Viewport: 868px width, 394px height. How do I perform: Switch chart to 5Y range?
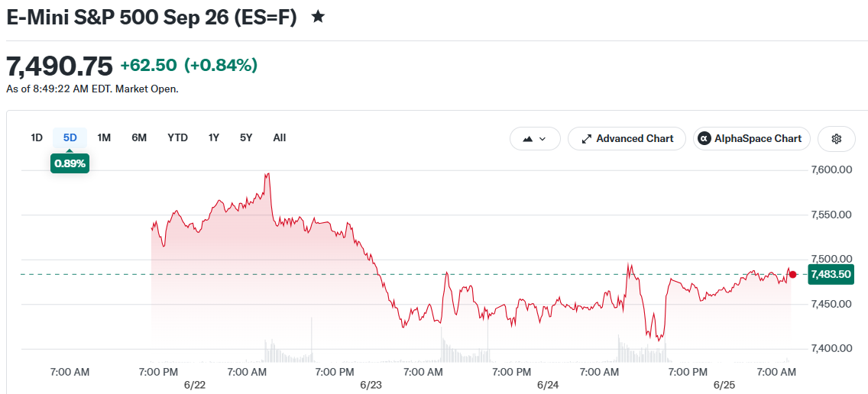coord(246,137)
